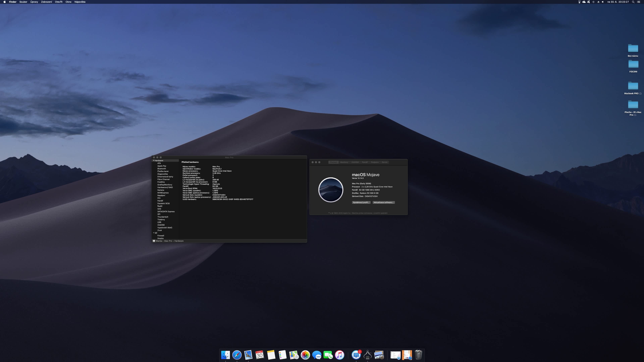Open Notification Center list icon

[639, 2]
